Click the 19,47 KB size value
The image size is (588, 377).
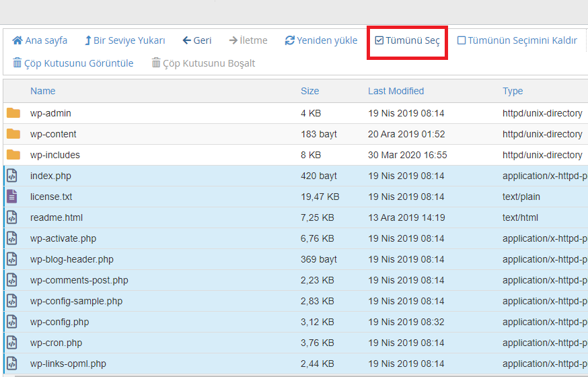320,197
